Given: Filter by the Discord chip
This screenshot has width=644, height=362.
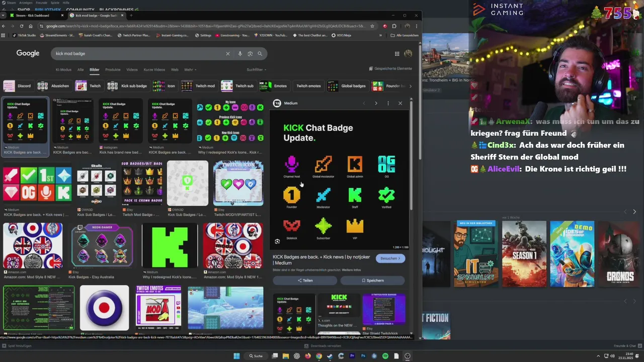Looking at the screenshot, I should coord(18,86).
